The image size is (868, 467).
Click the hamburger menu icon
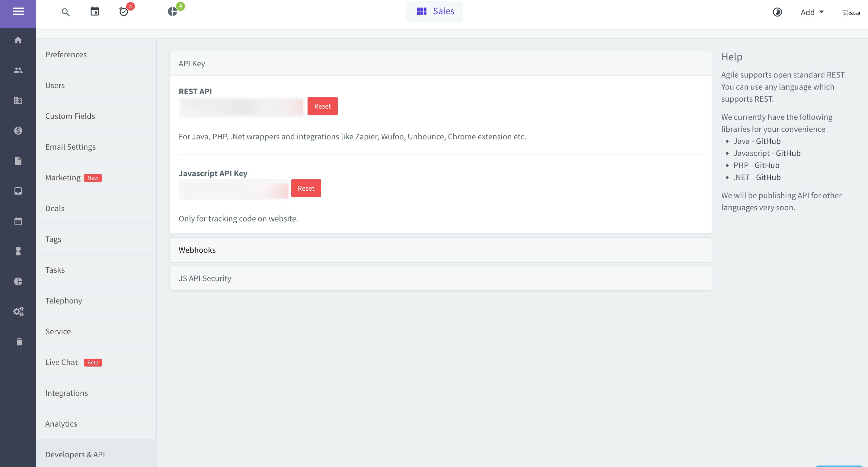[18, 11]
